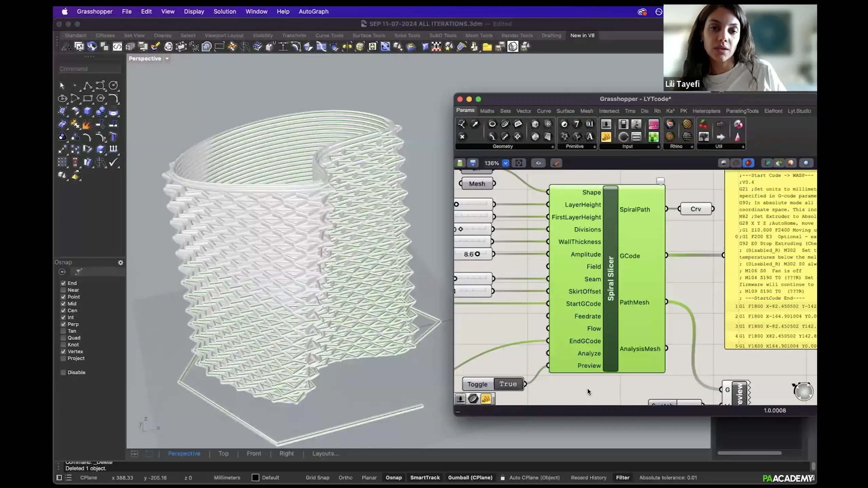This screenshot has width=868, height=488.
Task: Toggle Grid Snap in the status bar
Action: pos(317,477)
